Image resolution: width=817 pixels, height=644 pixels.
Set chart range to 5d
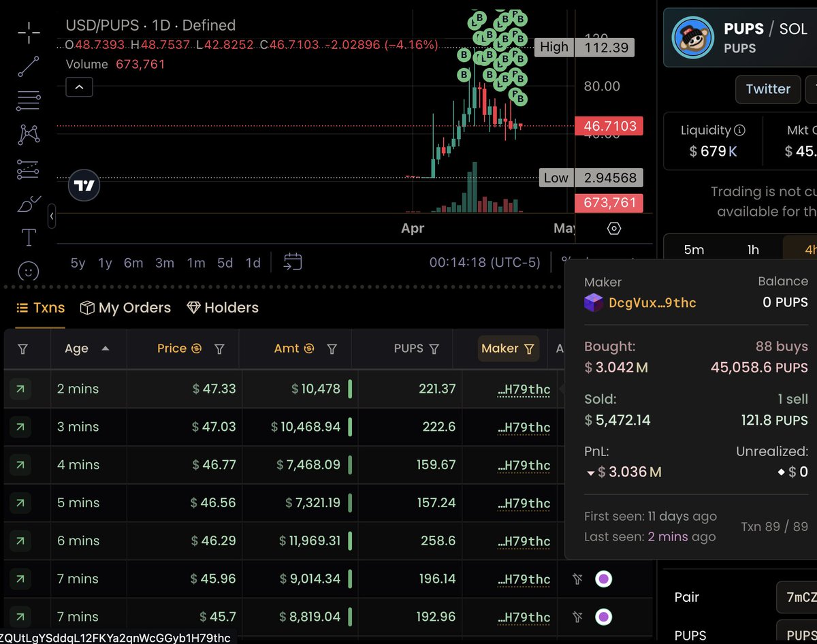pyautogui.click(x=225, y=263)
